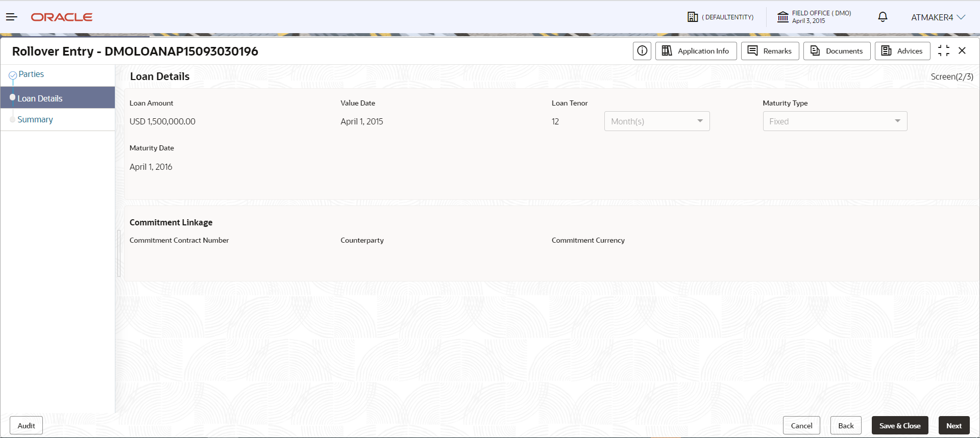This screenshot has width=980, height=438.
Task: Click the Screen(2/3) indicator
Action: point(952,76)
